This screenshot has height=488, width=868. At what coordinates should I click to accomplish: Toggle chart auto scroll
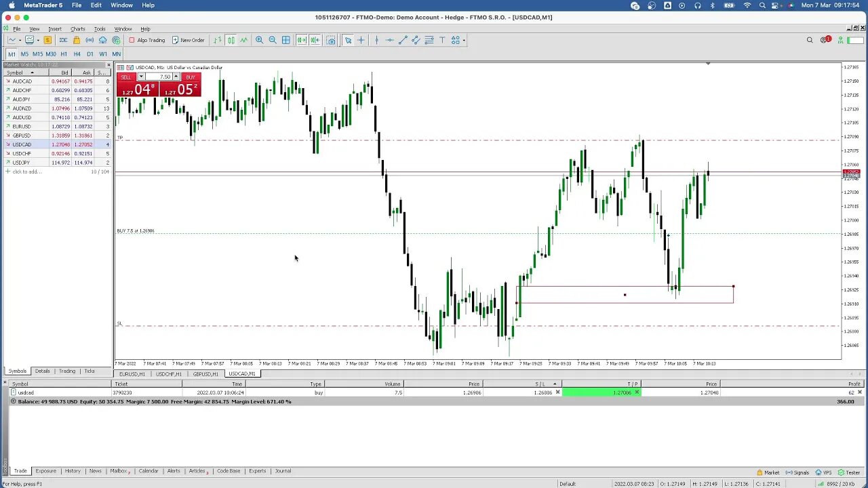coord(302,40)
